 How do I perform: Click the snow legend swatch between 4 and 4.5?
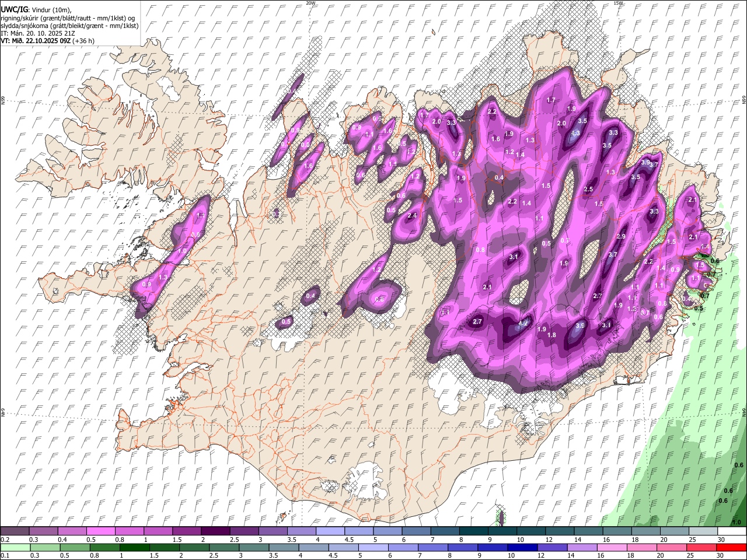[x=329, y=531]
